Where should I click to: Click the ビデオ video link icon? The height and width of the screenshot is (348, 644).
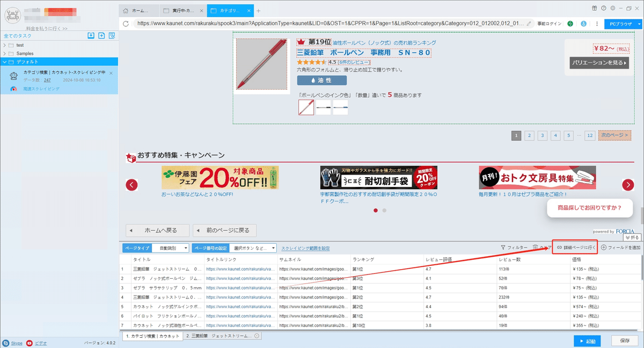[36, 343]
